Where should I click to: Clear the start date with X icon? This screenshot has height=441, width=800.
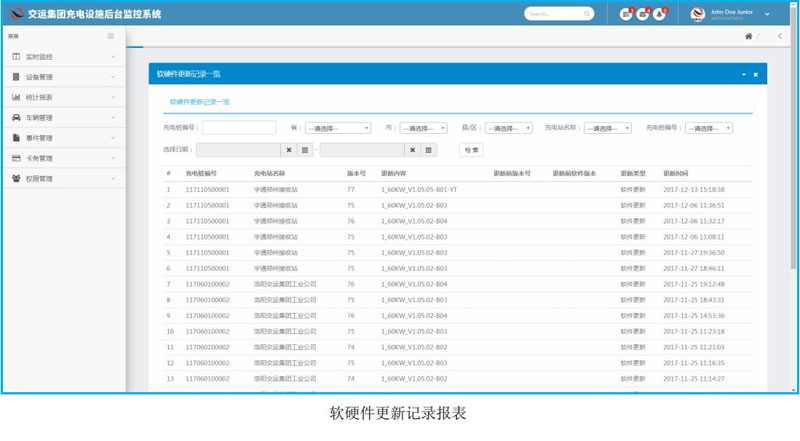289,150
